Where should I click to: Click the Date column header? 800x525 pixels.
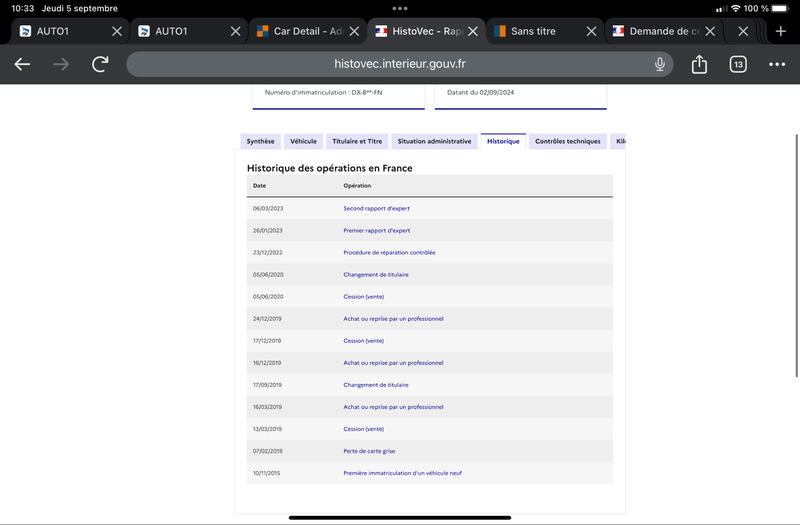tap(259, 186)
